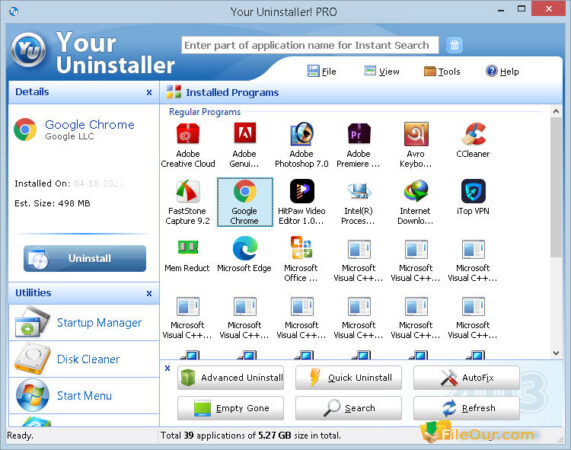Click the Uninstall button in Details panel

pyautogui.click(x=85, y=258)
